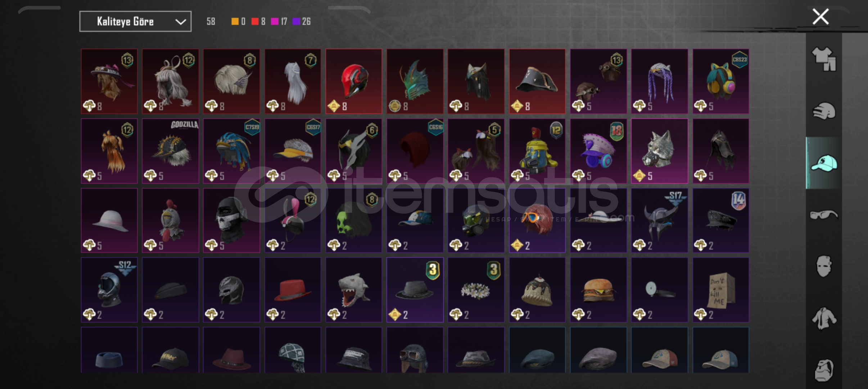Select the black pirate tricorn hat
The width and height of the screenshot is (868, 389).
(537, 81)
